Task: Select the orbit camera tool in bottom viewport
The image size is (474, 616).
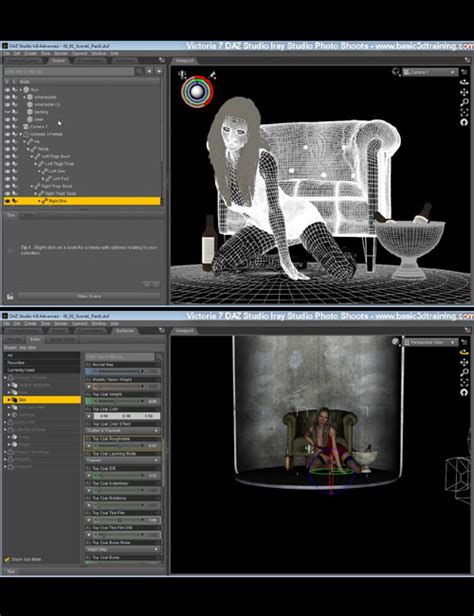Action: (464, 352)
